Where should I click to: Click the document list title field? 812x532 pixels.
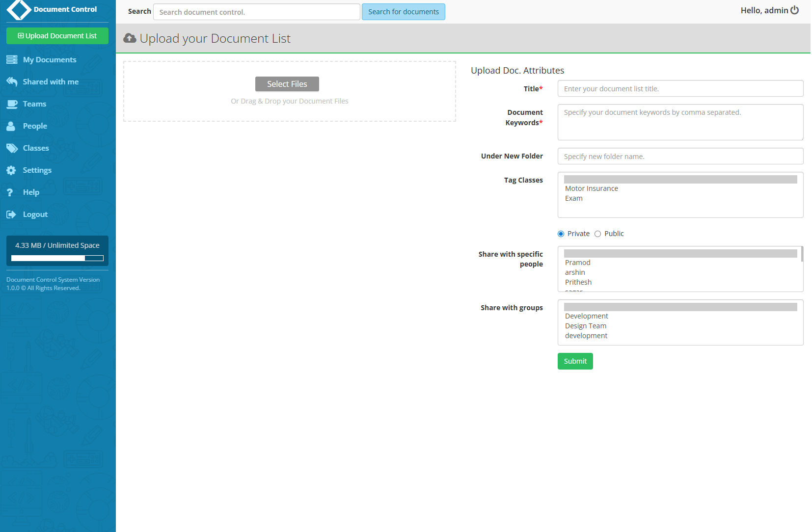[680, 88]
